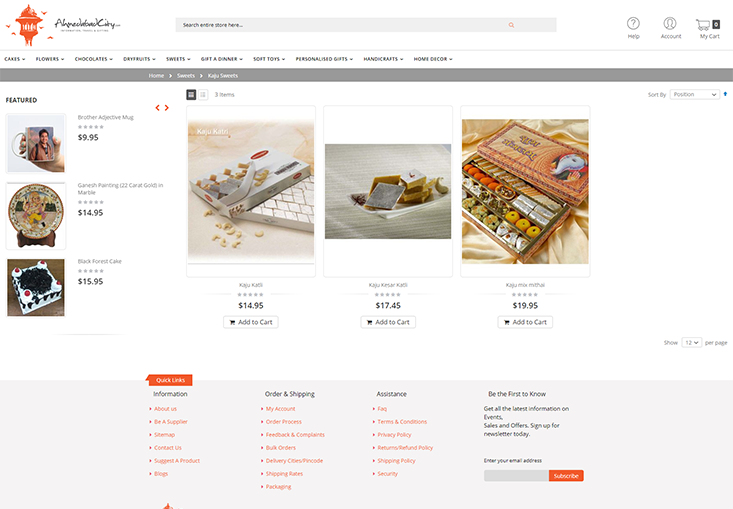Open the Shipping Policy link
The height and width of the screenshot is (509, 733).
pyautogui.click(x=396, y=461)
